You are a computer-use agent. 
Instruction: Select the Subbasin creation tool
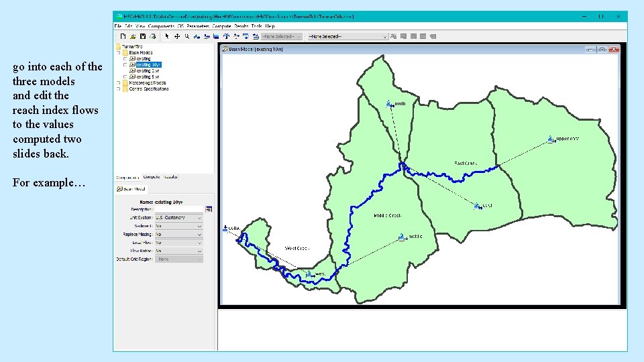tap(197, 36)
